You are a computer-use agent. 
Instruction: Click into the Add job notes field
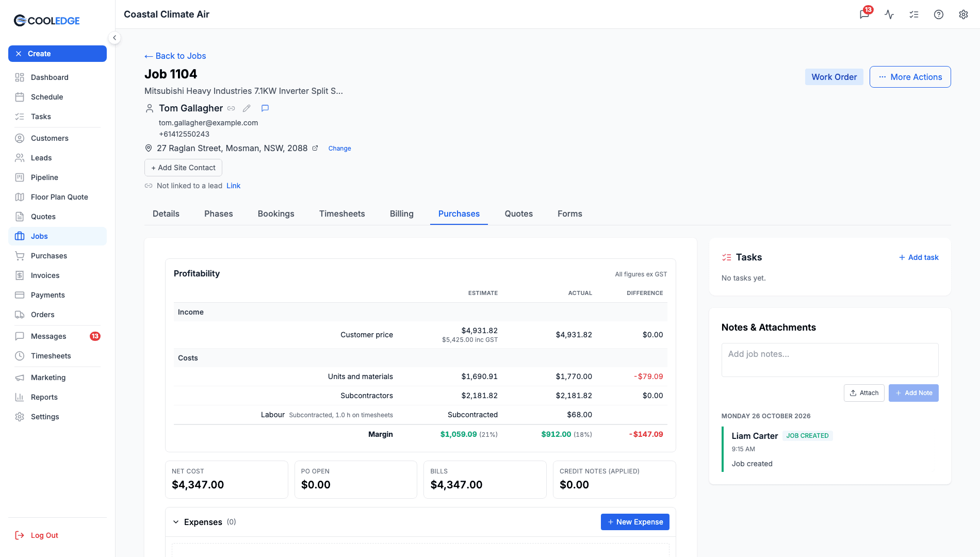click(829, 360)
